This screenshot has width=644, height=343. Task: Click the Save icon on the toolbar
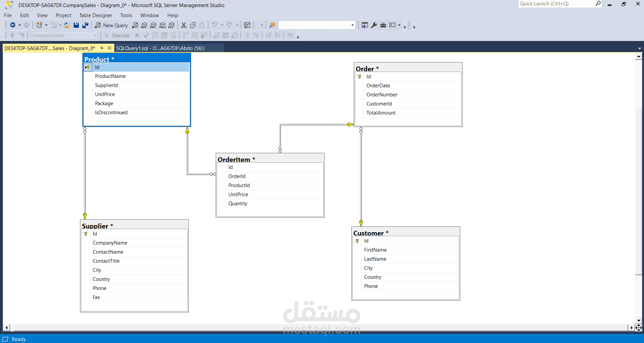pos(76,25)
